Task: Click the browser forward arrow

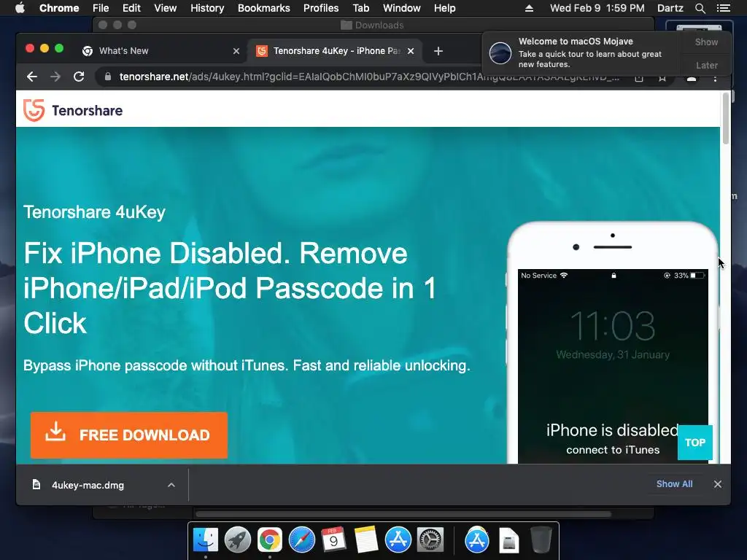Action: coord(55,77)
